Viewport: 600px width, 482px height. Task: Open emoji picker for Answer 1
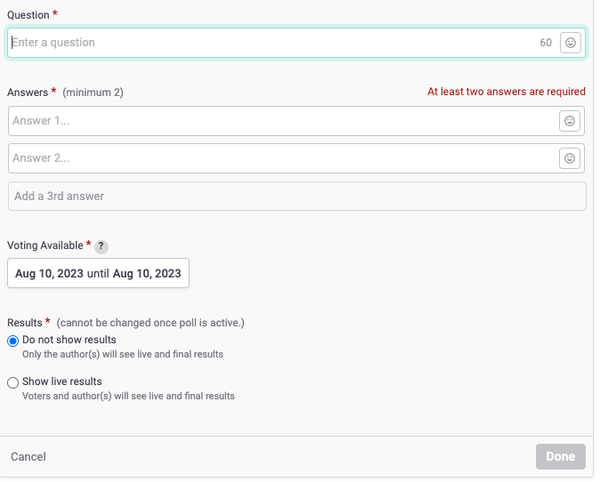tap(569, 121)
